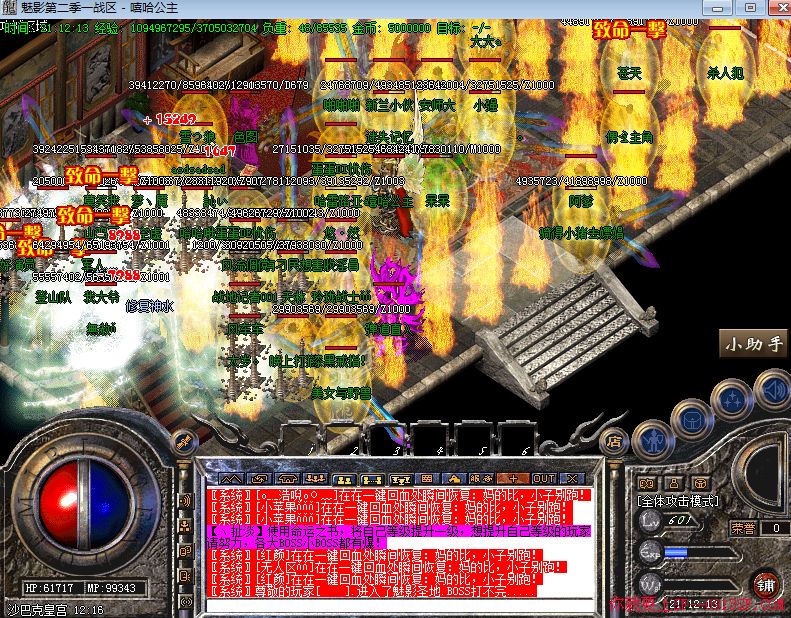The height and width of the screenshot is (618, 791).
Task: Click the 金币 5000000 gold readout
Action: pos(391,28)
